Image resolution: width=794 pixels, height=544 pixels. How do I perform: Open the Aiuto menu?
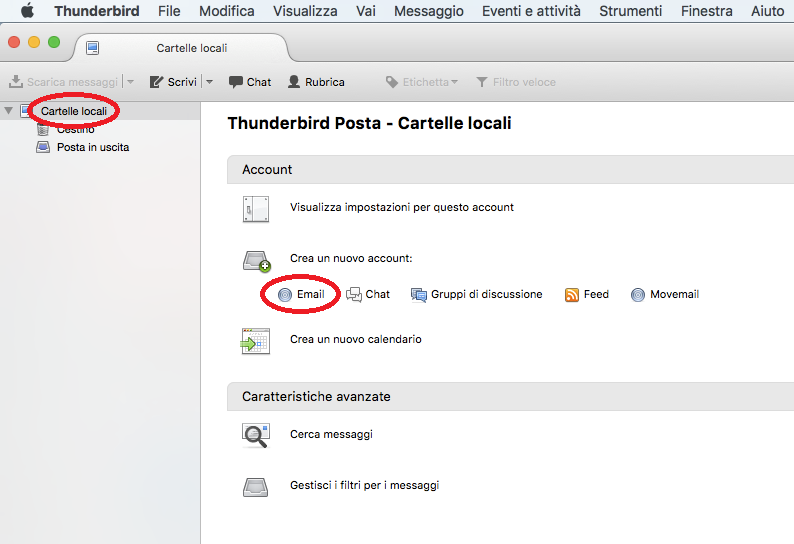pos(767,11)
